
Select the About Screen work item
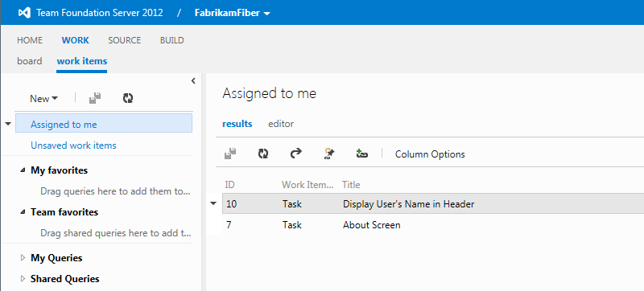[x=371, y=225]
